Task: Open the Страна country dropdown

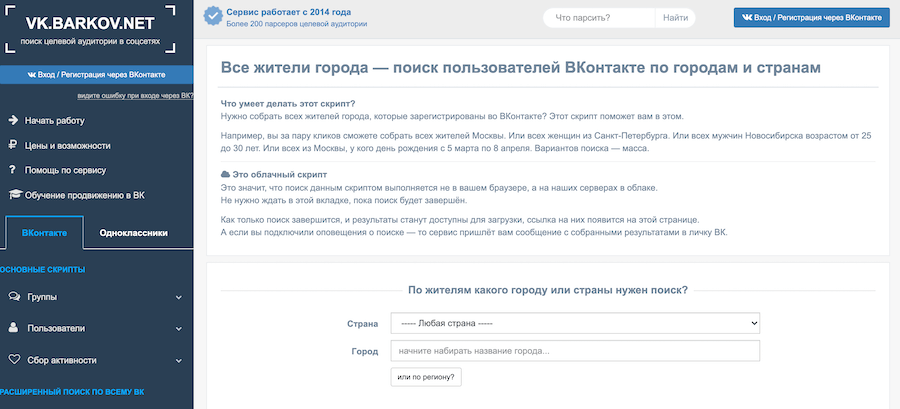Action: pos(575,324)
